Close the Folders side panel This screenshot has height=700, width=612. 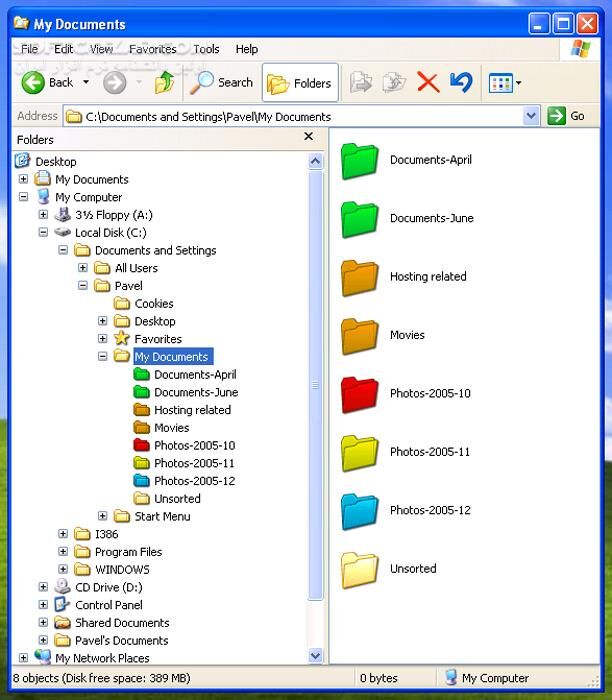pos(309,138)
